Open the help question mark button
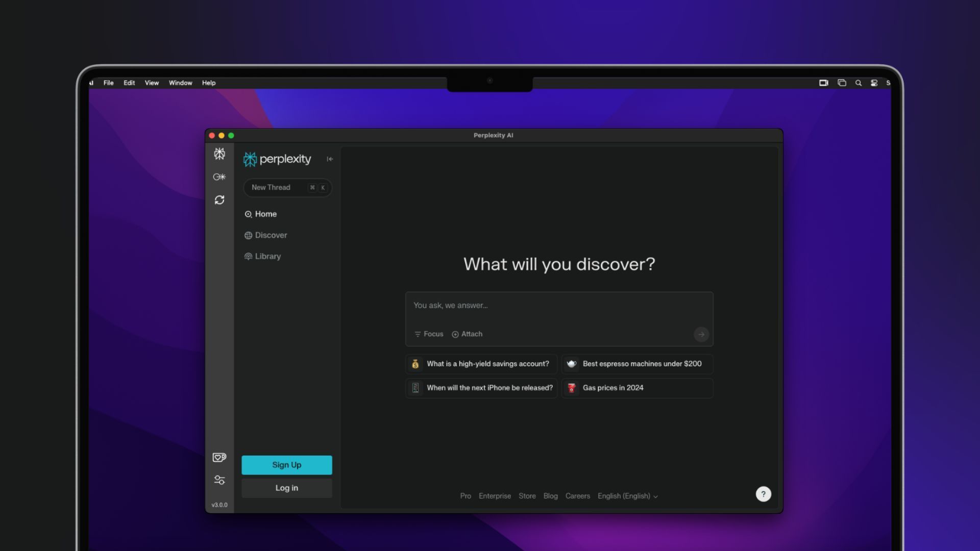Viewport: 980px width, 551px height. (x=764, y=494)
